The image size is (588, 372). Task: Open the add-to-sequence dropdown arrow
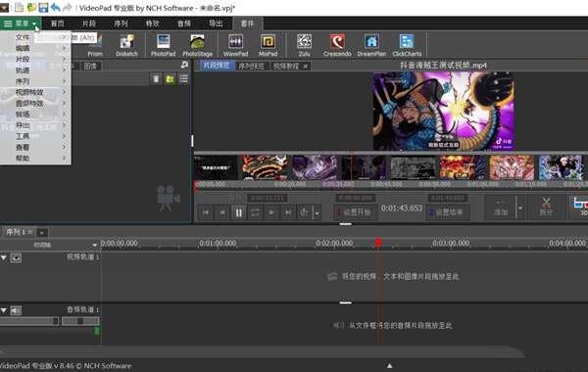[520, 208]
